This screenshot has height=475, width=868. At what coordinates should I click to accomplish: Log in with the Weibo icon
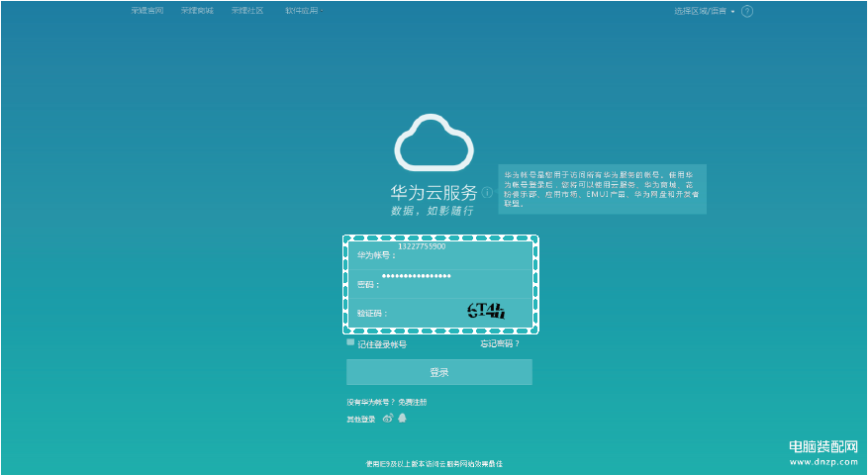click(x=388, y=418)
